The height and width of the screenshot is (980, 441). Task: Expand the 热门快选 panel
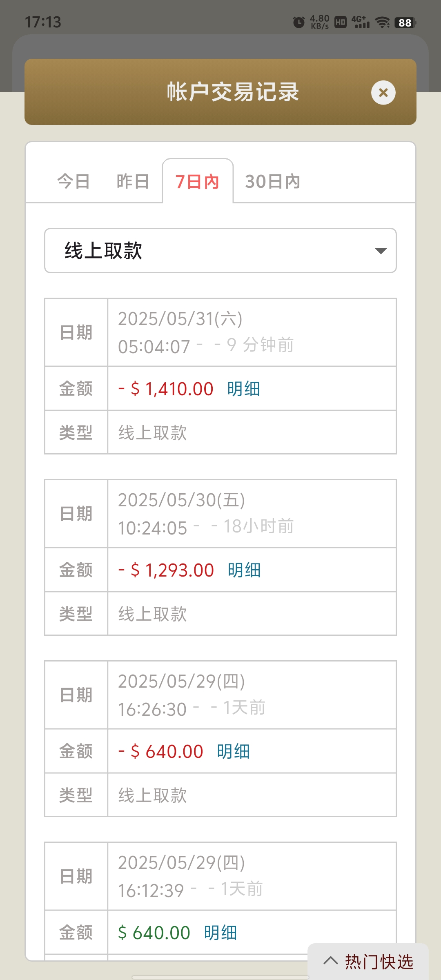(368, 962)
